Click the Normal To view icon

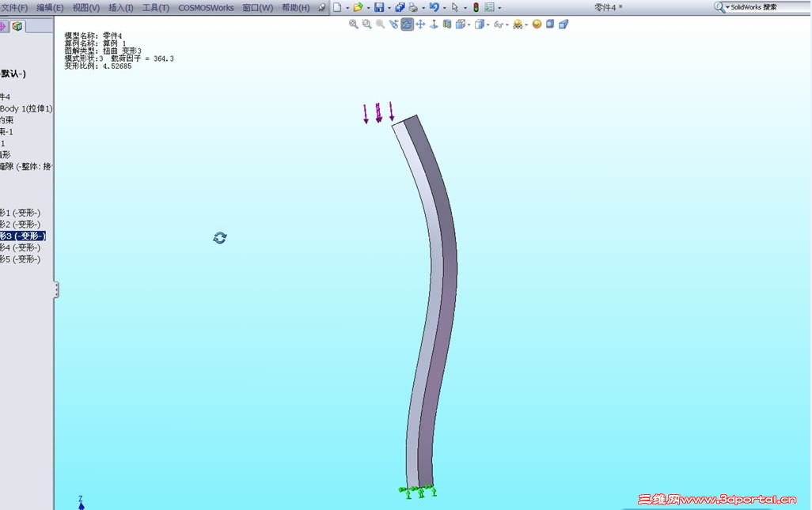434,24
